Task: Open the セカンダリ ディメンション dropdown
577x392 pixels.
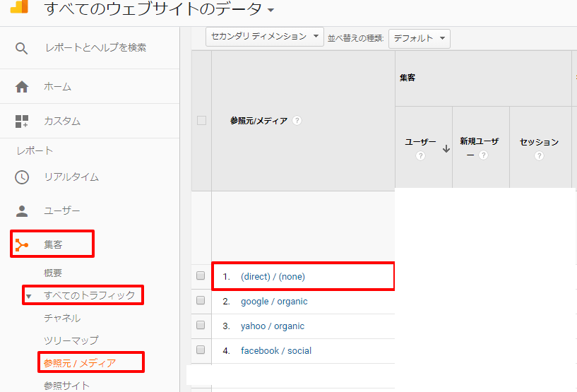Action: pos(264,37)
